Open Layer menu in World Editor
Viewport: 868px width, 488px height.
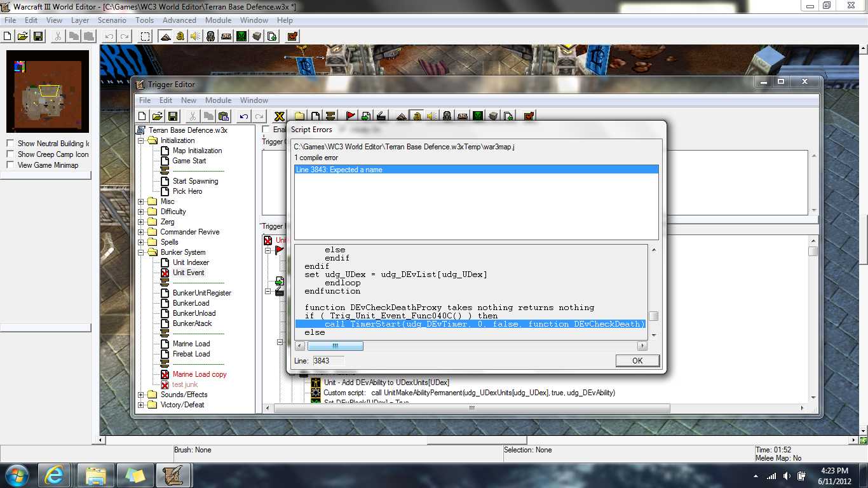coord(80,20)
